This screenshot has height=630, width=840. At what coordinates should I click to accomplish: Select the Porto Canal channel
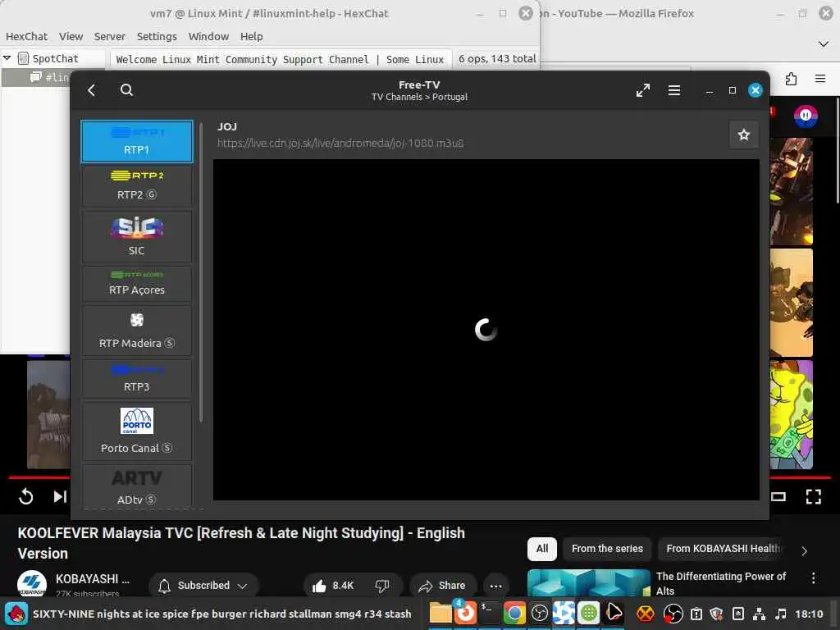point(137,431)
